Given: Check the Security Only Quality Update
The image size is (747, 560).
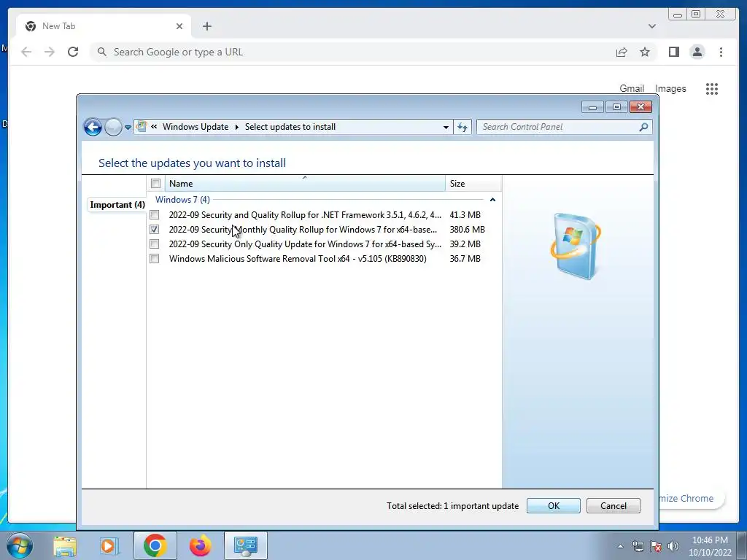Looking at the screenshot, I should point(155,244).
